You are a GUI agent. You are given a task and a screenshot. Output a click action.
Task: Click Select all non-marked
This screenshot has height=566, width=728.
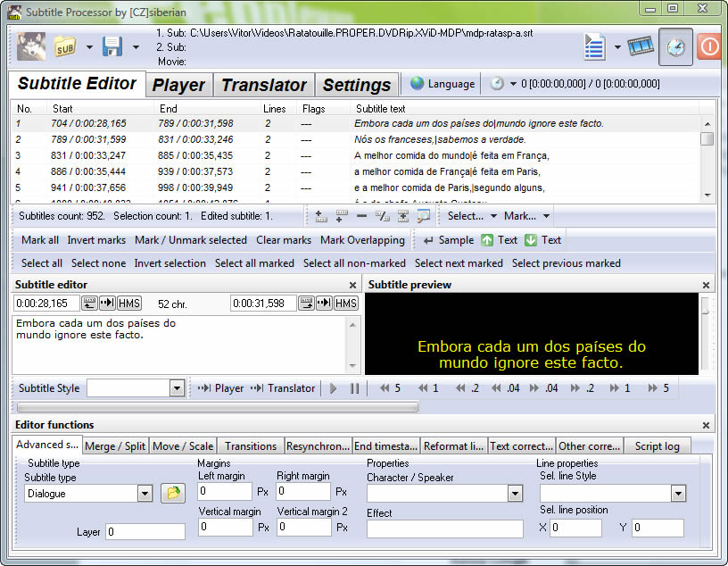click(x=354, y=263)
